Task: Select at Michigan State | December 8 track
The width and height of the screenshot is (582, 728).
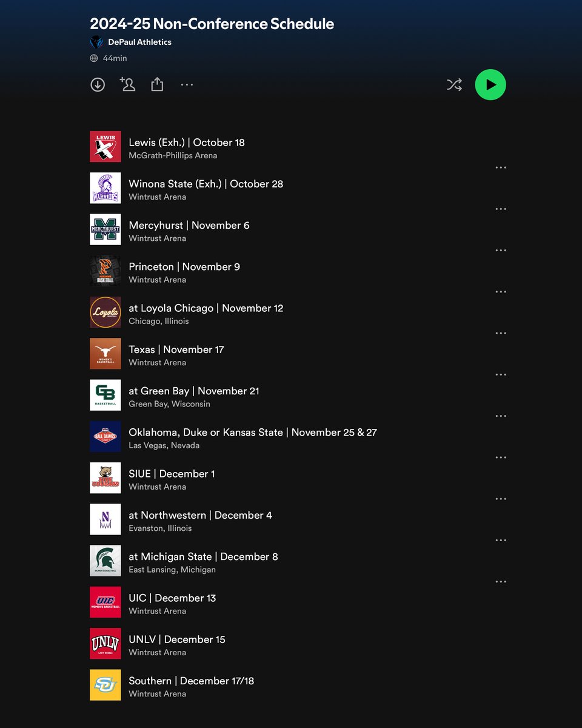Action: click(203, 556)
